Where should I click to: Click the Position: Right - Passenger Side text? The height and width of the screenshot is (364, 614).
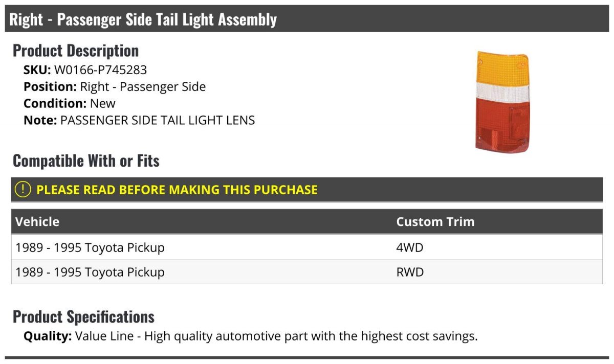tap(115, 87)
